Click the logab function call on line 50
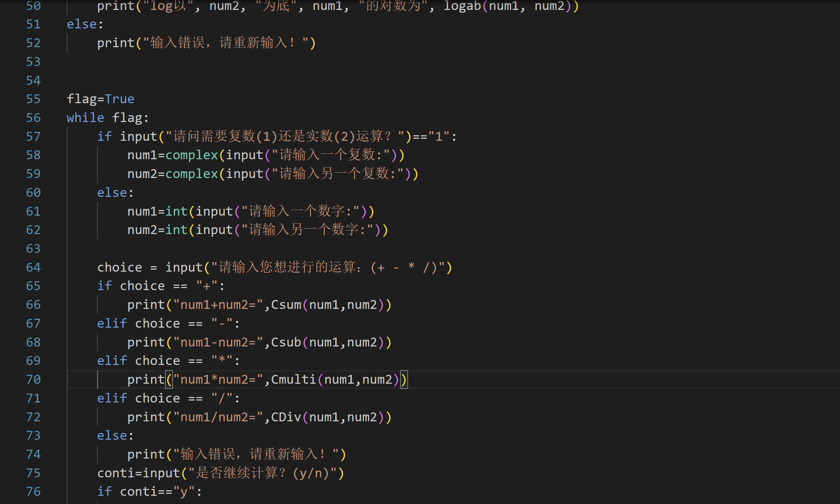 (x=462, y=6)
